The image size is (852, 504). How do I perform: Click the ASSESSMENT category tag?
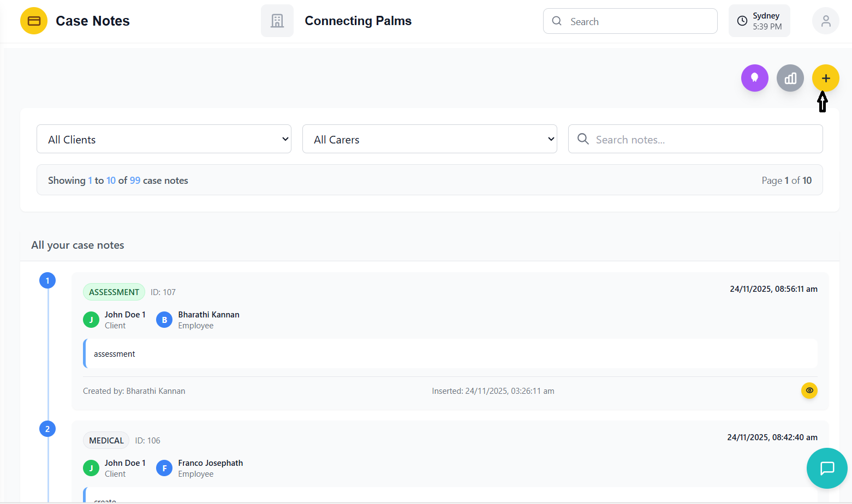click(114, 292)
